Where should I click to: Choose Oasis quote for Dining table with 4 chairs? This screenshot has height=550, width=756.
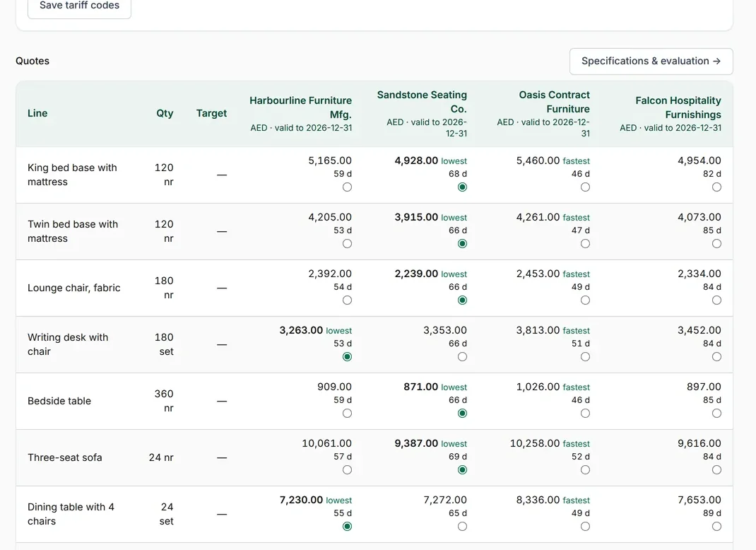click(585, 527)
